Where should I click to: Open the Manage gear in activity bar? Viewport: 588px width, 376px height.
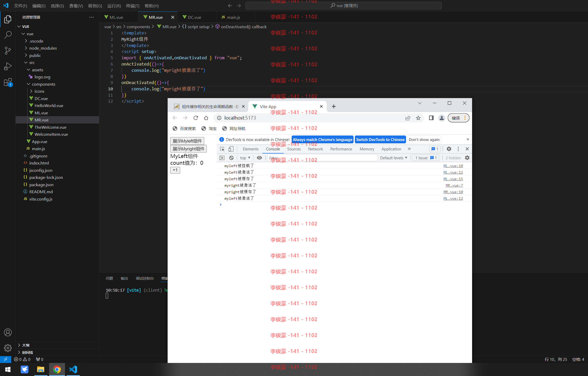8,348
